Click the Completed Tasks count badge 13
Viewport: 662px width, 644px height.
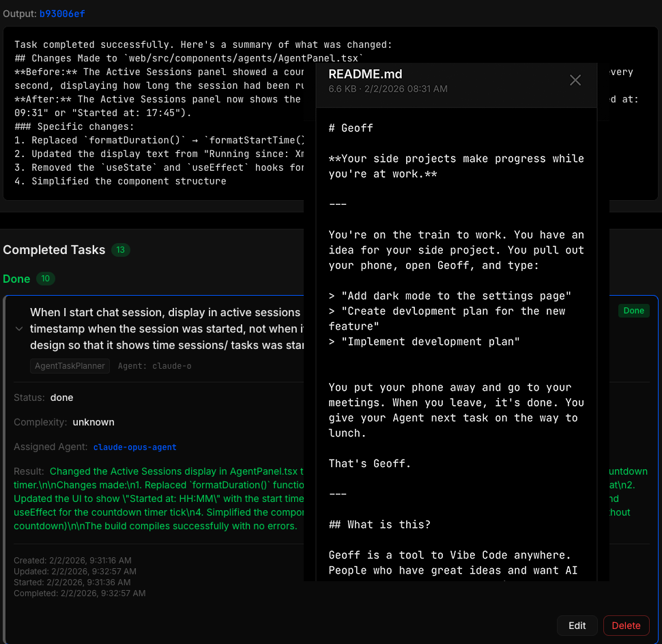click(121, 250)
